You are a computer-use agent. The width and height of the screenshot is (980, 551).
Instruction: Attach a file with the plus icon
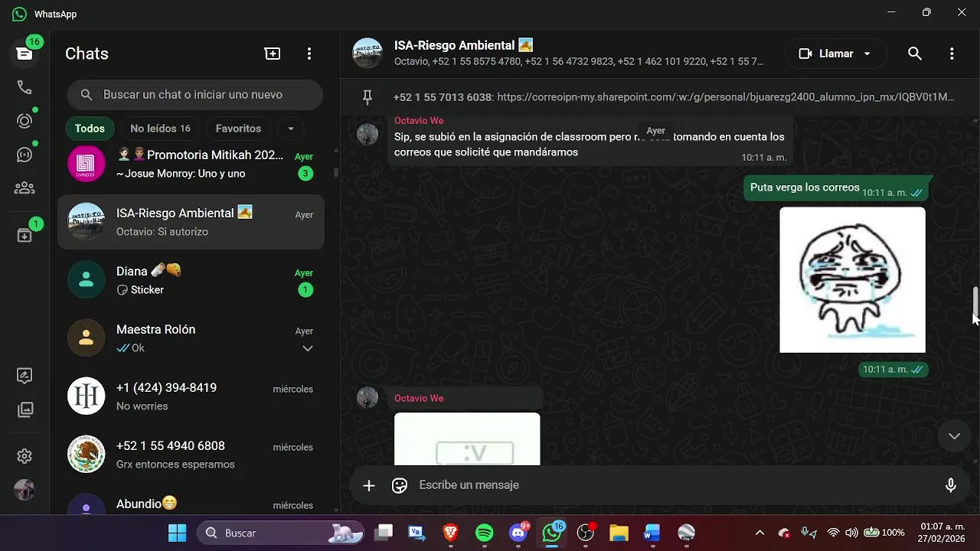pos(369,485)
